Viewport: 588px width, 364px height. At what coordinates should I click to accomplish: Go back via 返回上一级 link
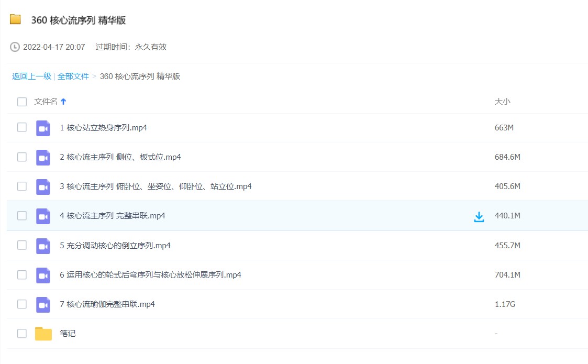point(31,76)
